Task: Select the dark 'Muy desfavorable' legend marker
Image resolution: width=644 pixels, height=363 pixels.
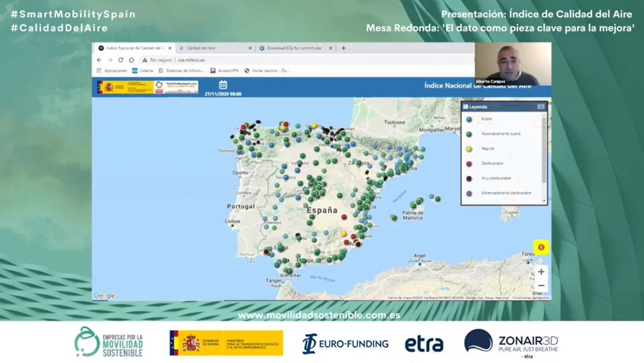Action: click(469, 178)
